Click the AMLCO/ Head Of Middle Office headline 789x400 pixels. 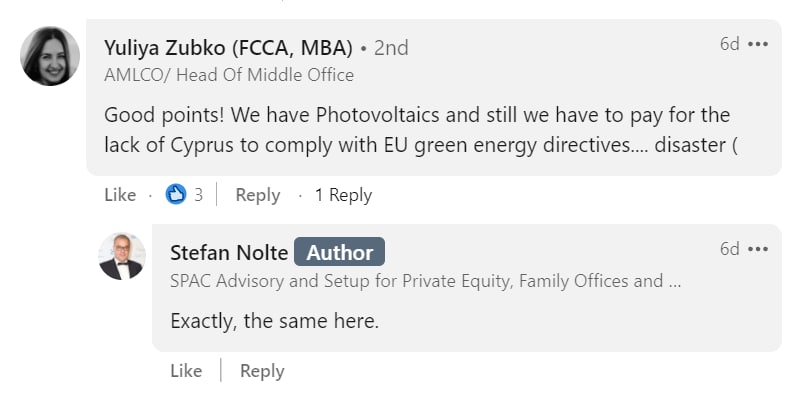[x=229, y=75]
